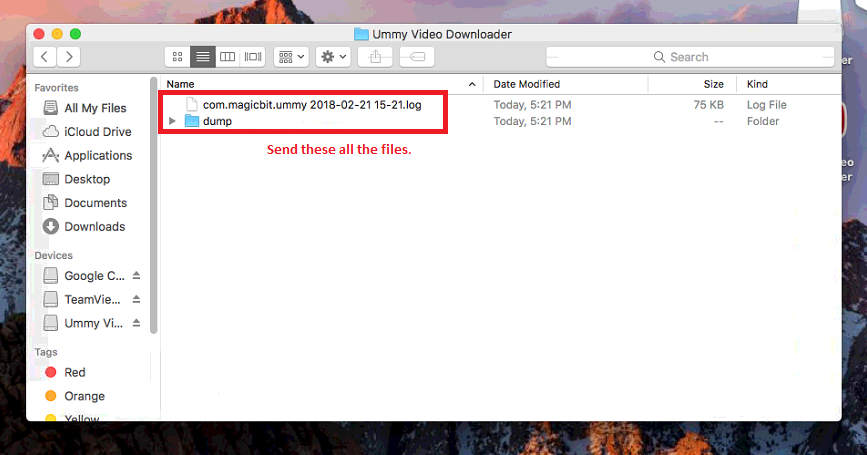Sort by the Size column header
Screen dimensions: 867x455
pos(713,84)
